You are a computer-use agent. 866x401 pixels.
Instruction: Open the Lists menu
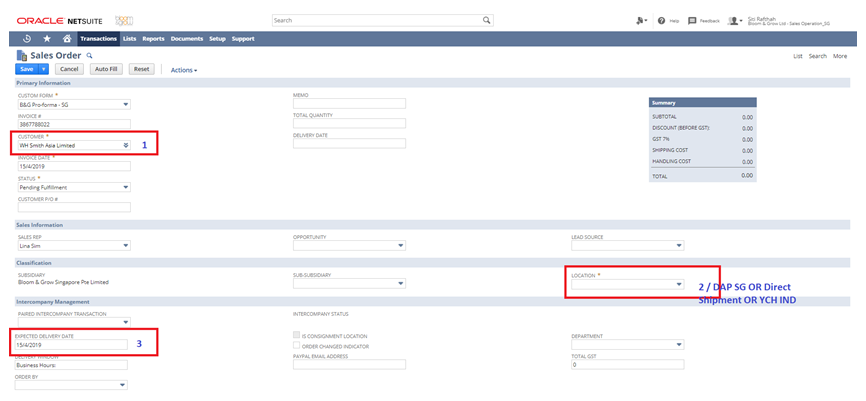point(130,39)
